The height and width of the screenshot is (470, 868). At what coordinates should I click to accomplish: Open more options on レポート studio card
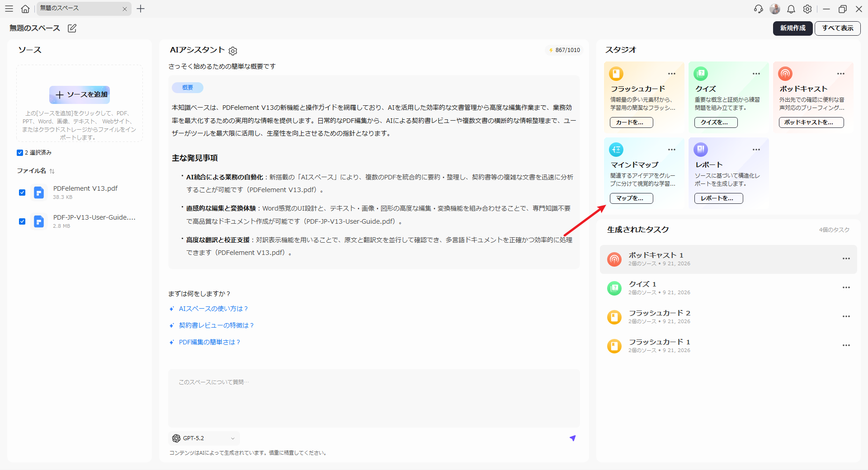756,150
